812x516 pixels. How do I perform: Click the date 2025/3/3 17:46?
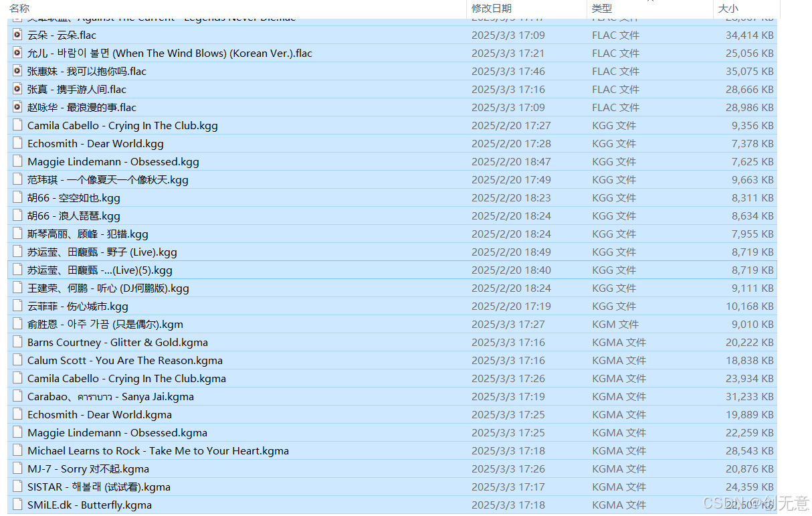[508, 71]
